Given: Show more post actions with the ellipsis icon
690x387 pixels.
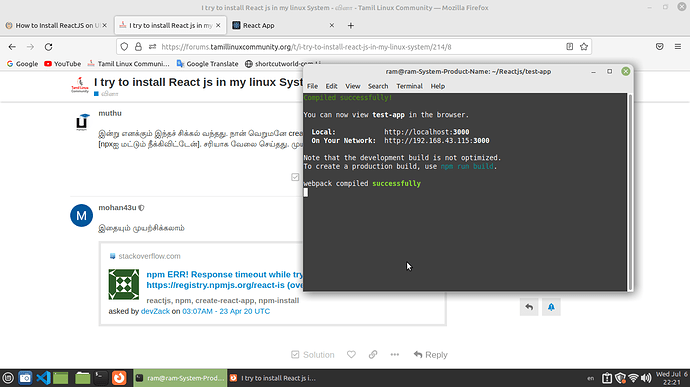Looking at the screenshot, I should coord(395,354).
